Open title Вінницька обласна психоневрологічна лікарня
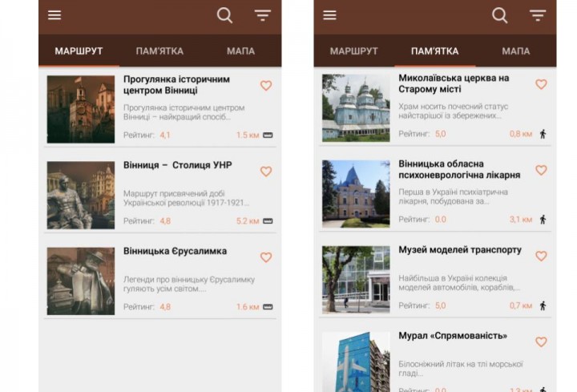The image size is (577, 392). (x=460, y=169)
